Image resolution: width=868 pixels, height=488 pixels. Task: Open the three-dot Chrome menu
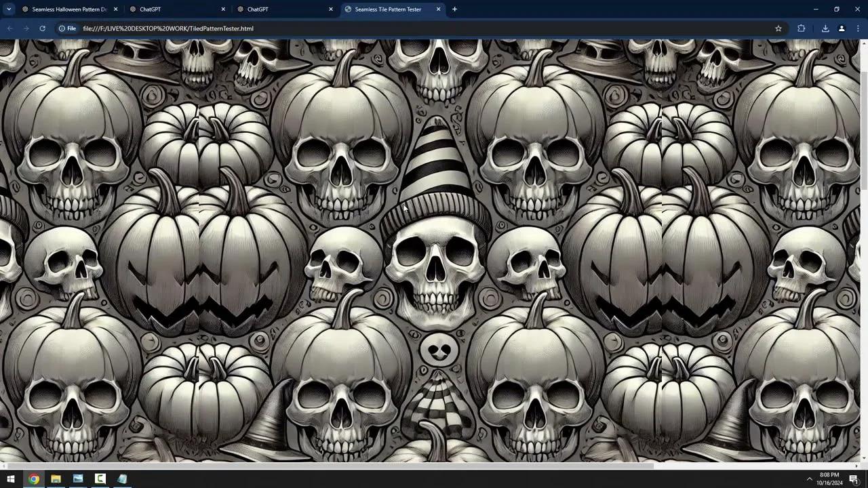click(x=857, y=28)
